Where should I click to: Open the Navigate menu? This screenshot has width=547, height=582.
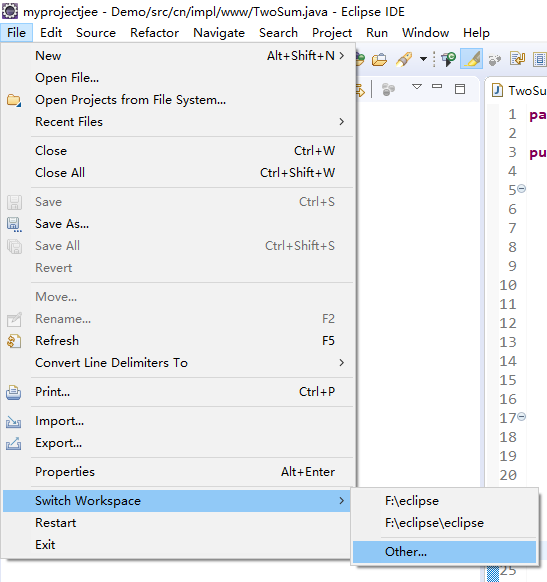219,33
